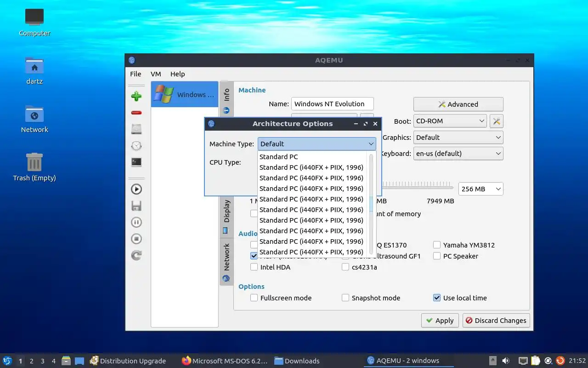Open the Keyboard en-us dropdown

tap(458, 153)
